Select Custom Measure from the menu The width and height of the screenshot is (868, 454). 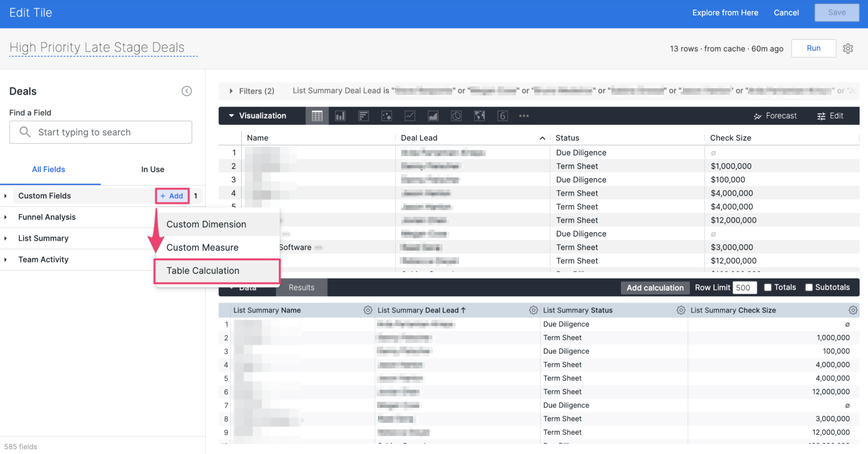tap(202, 247)
